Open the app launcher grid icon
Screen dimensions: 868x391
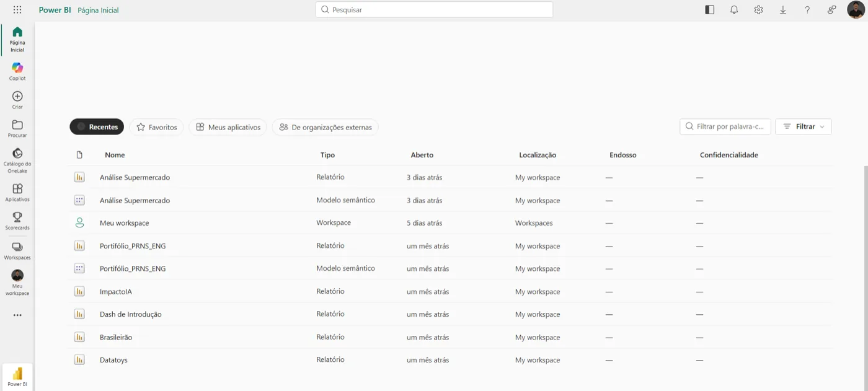(x=17, y=10)
